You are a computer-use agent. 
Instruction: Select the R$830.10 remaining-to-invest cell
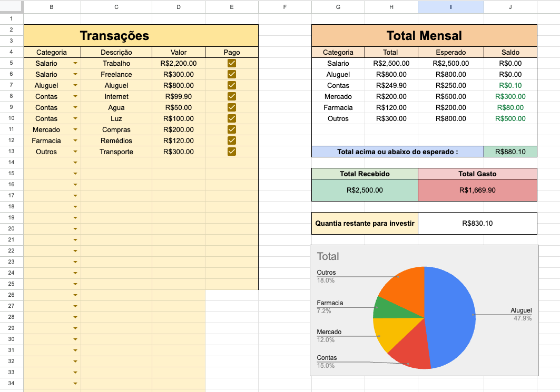[477, 223]
